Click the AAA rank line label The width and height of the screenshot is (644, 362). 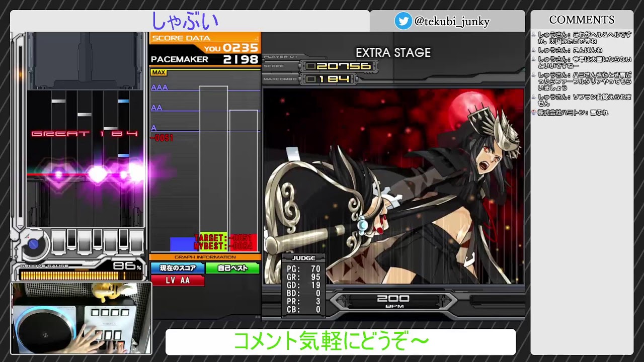[159, 88]
